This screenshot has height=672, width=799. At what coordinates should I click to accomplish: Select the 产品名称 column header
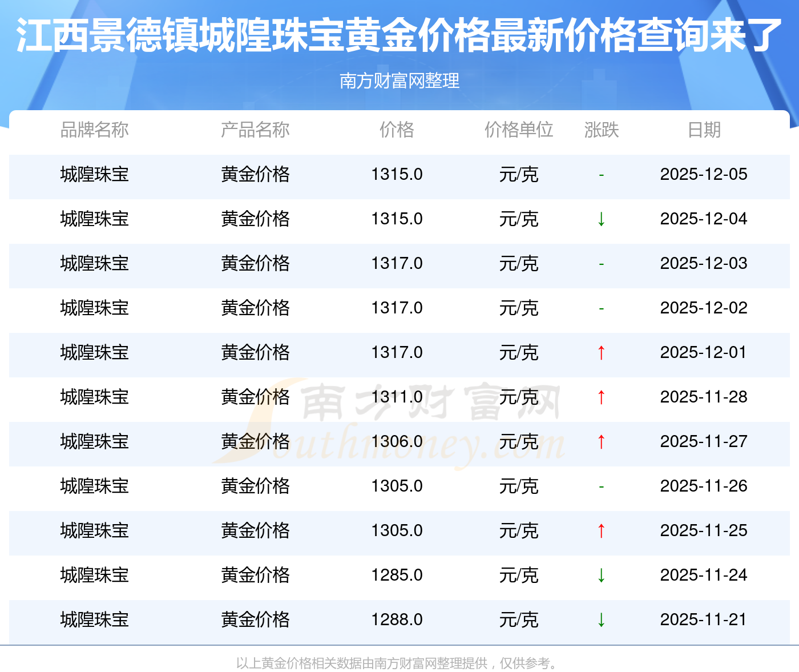(255, 130)
